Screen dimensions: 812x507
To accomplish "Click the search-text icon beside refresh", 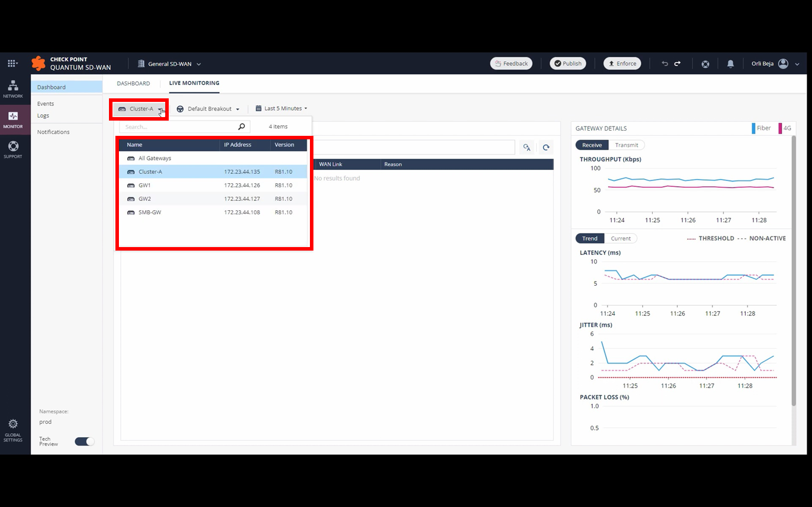I will (x=527, y=148).
